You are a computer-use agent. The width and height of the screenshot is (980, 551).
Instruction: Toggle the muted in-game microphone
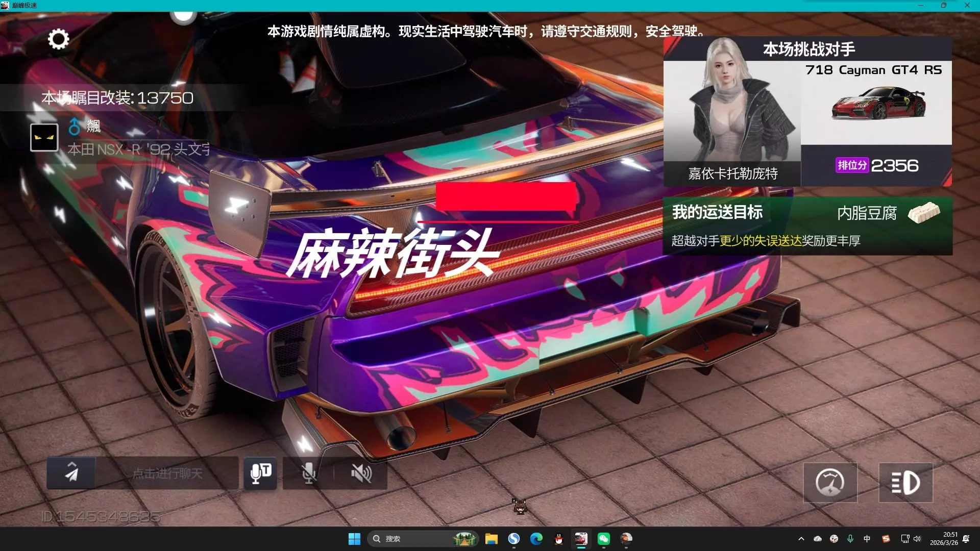click(x=309, y=473)
